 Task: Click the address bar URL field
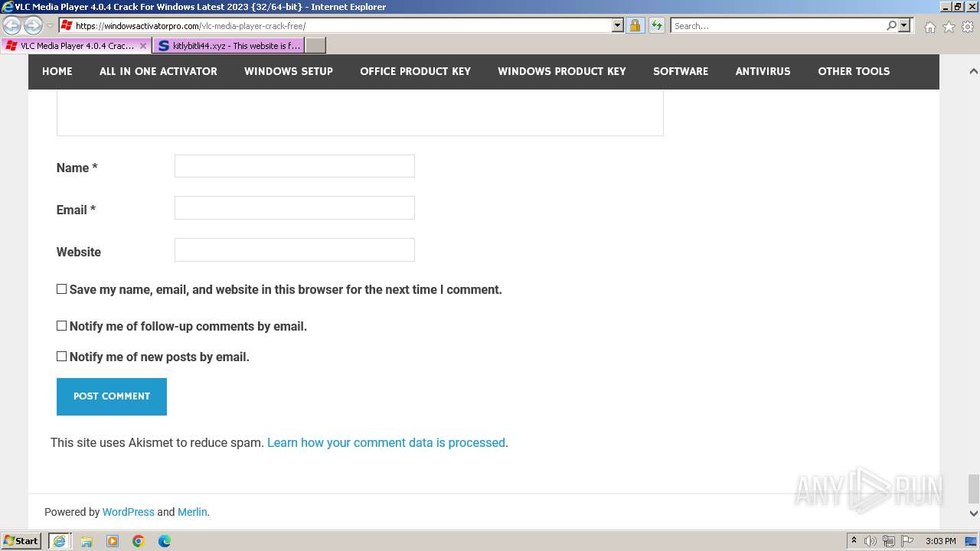tap(337, 26)
